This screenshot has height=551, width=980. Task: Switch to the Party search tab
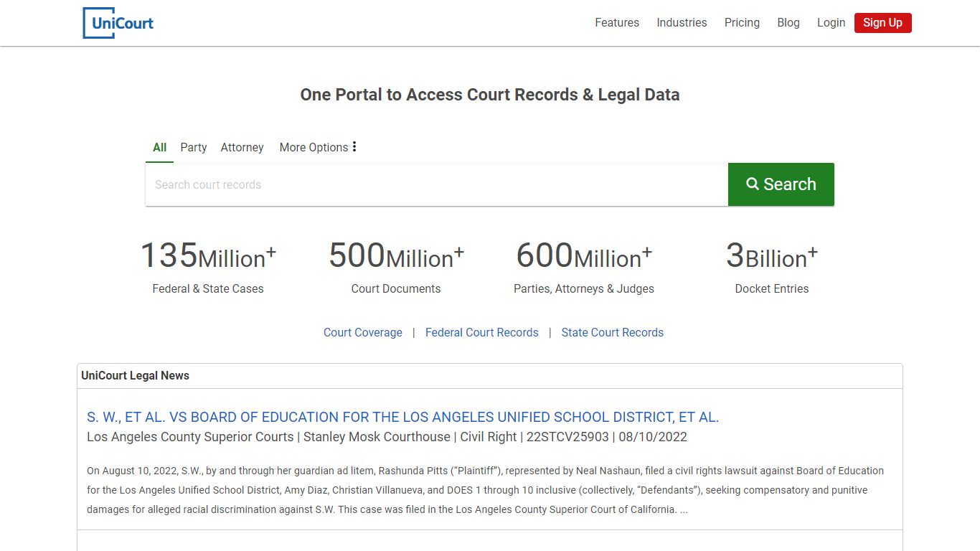click(x=194, y=147)
